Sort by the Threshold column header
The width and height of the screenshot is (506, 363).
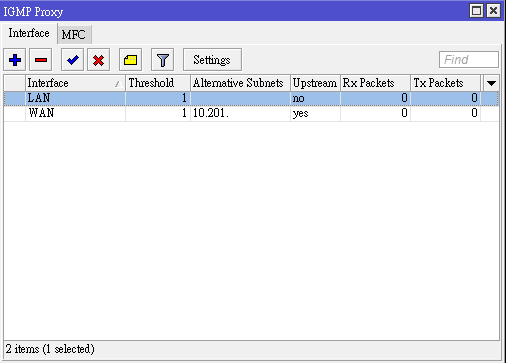pyautogui.click(x=158, y=83)
